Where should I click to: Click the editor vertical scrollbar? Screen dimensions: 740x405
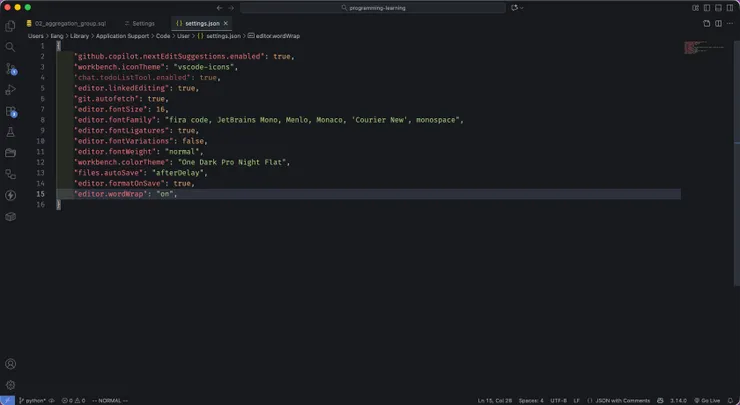pyautogui.click(x=737, y=163)
